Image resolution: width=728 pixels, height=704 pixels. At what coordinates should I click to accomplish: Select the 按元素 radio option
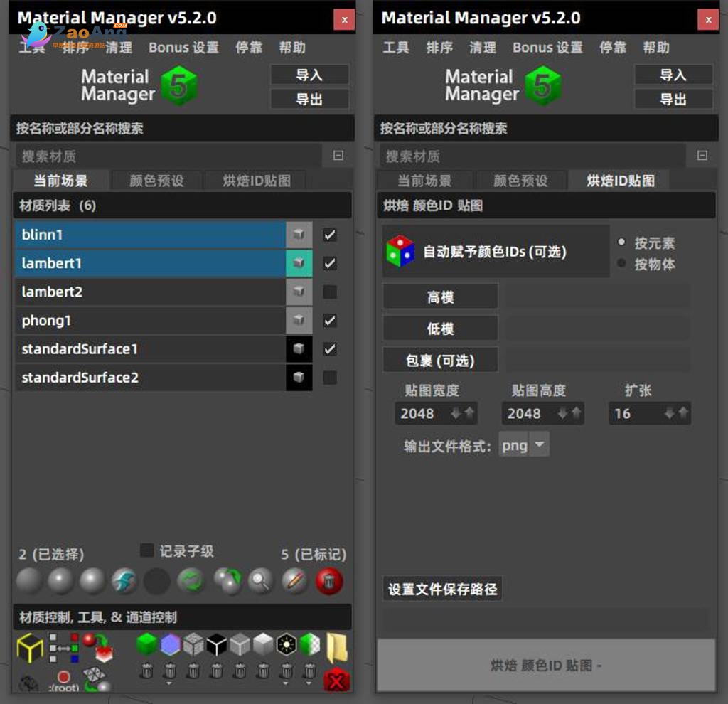tap(621, 242)
